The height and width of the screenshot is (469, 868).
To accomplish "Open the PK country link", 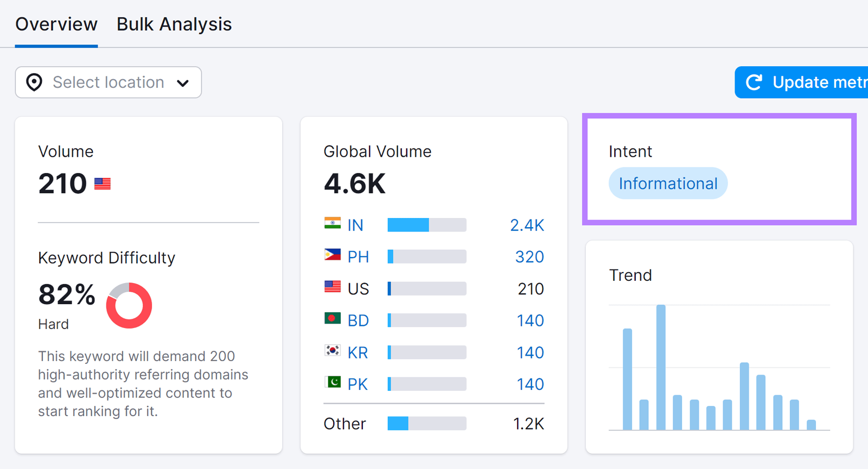I will click(x=358, y=384).
